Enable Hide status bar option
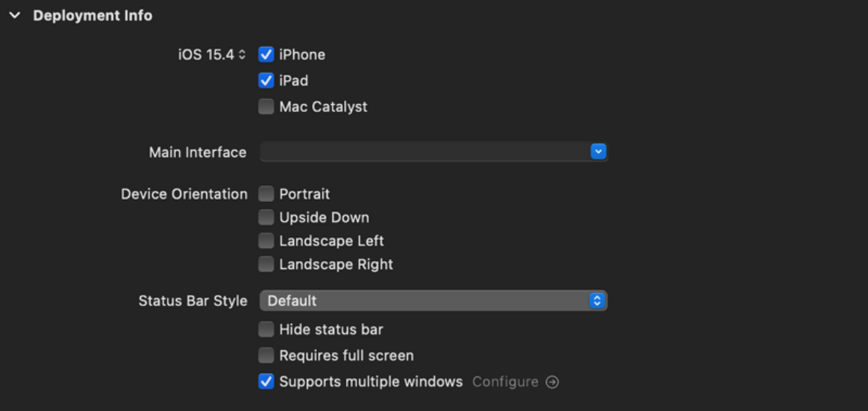The width and height of the screenshot is (868, 411). click(x=266, y=330)
